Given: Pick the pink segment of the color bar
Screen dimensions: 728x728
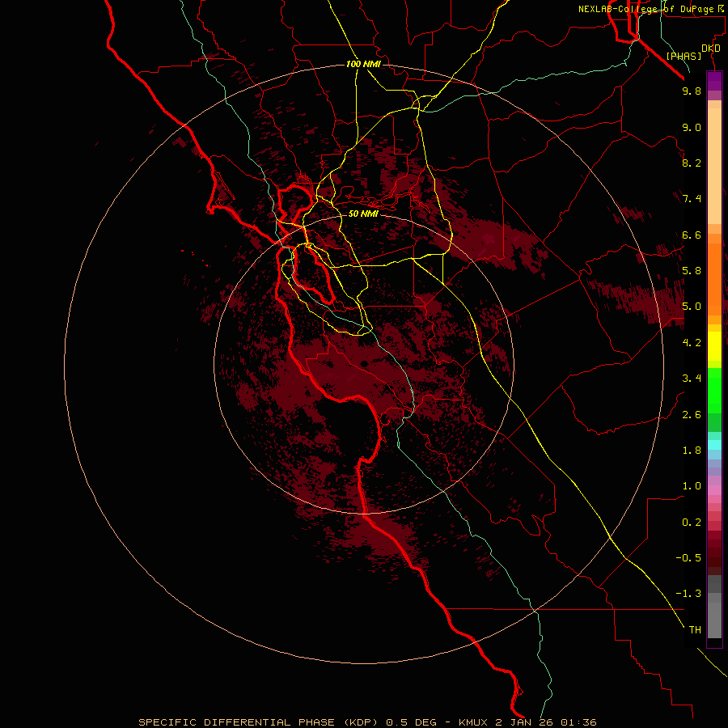Looking at the screenshot, I should [714, 490].
